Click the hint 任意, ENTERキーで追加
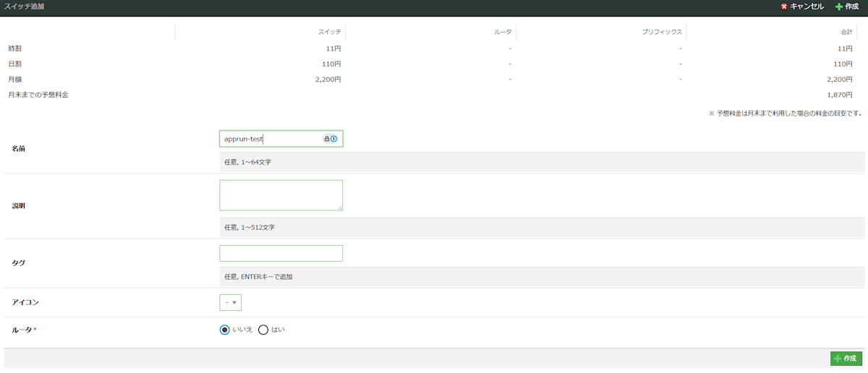Screen dimensions: 868x373 258,277
